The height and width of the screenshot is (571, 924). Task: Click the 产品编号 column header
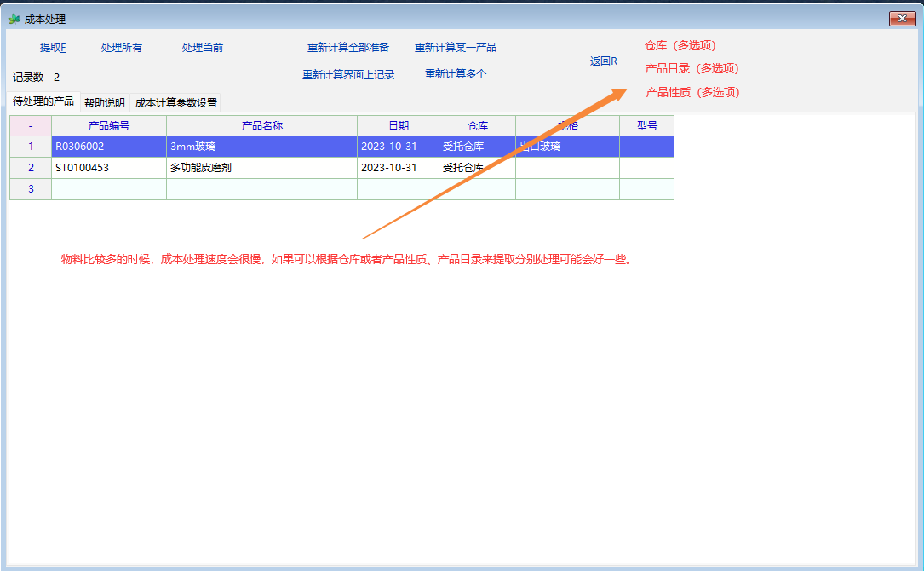[108, 125]
